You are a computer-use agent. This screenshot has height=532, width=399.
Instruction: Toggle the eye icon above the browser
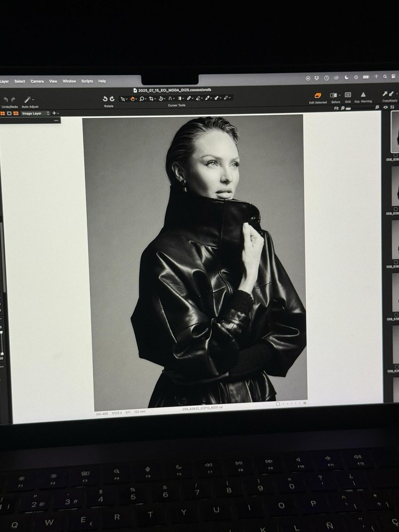click(386, 107)
